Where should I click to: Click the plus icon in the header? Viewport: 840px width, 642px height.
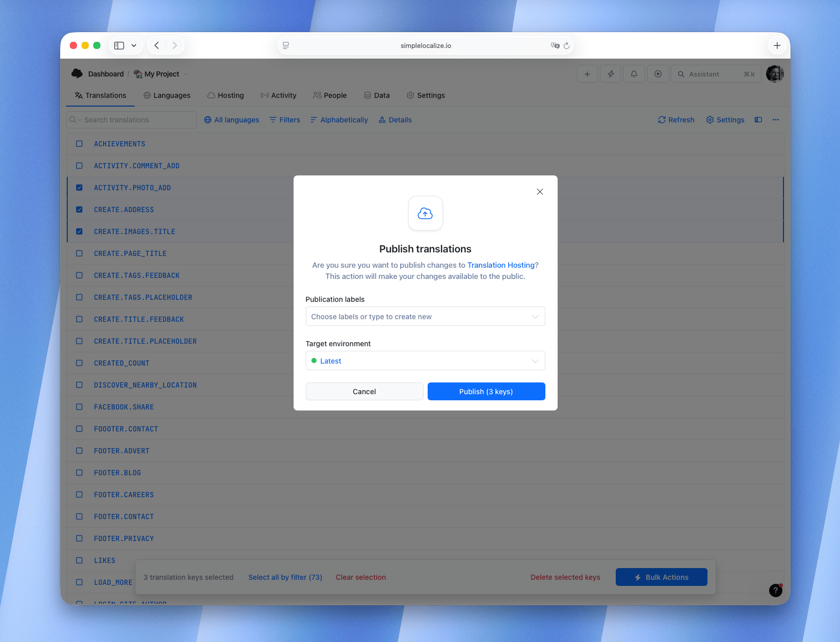587,73
